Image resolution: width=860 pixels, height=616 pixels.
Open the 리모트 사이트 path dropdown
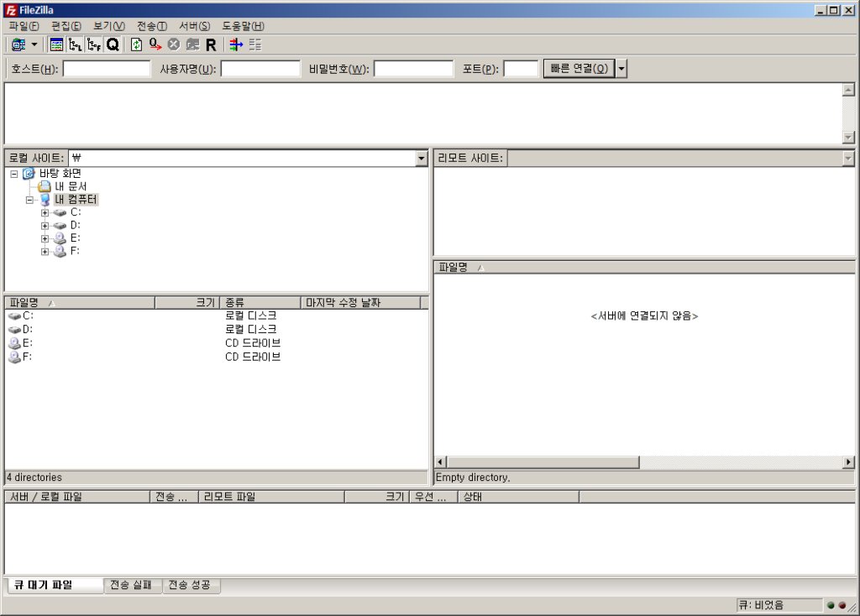point(848,159)
